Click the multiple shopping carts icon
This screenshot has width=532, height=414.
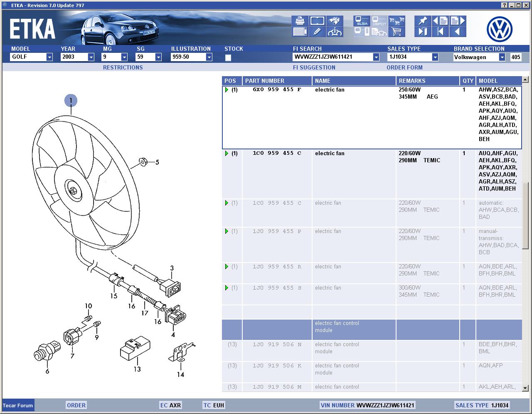pos(397,21)
